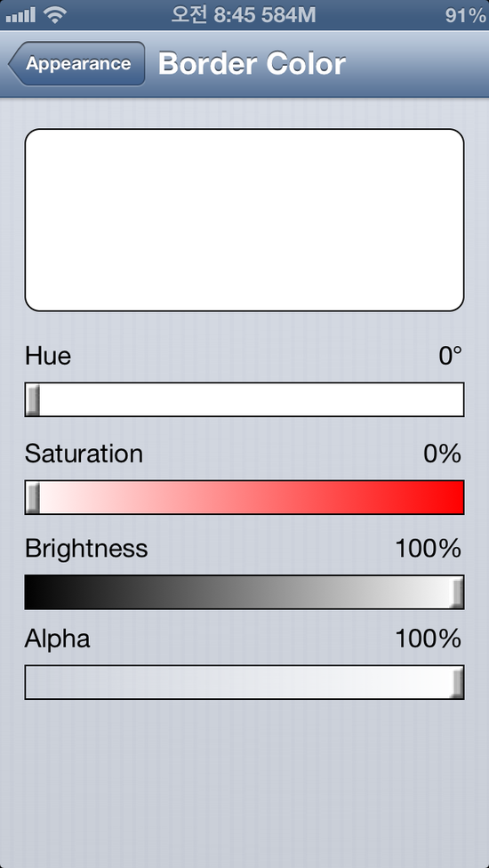Tap the battery percentage indicator
The image size is (489, 868).
click(465, 15)
